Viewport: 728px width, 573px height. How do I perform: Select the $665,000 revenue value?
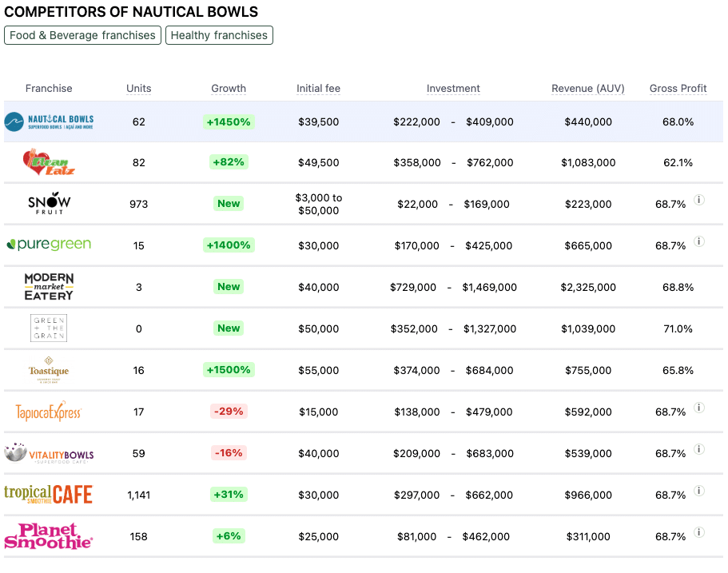(x=588, y=245)
